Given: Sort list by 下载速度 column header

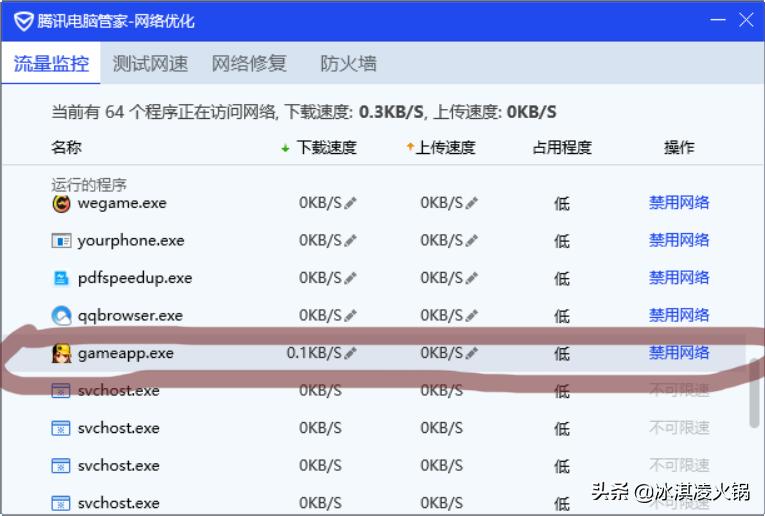Looking at the screenshot, I should [327, 147].
